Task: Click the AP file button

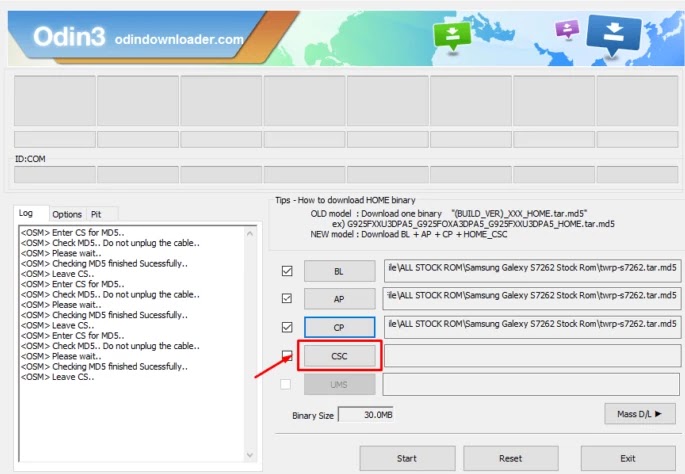Action: click(x=339, y=299)
